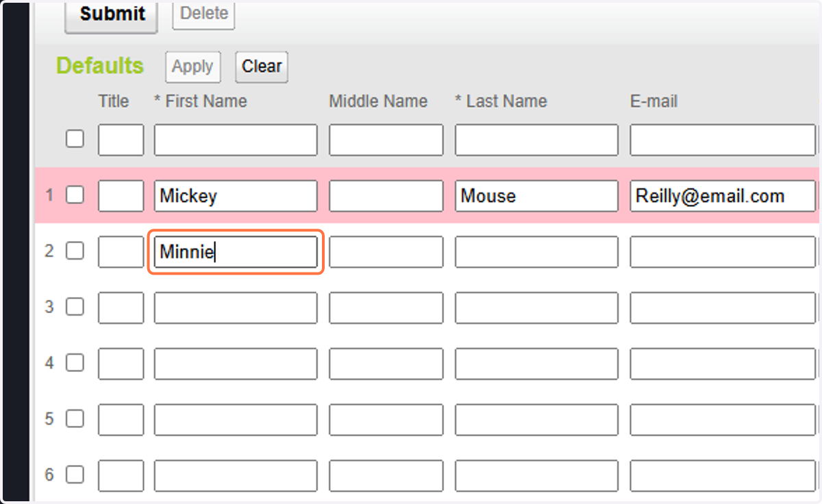Screen dimensions: 822x504
Task: Click row 5 Title field
Action: click(x=121, y=420)
